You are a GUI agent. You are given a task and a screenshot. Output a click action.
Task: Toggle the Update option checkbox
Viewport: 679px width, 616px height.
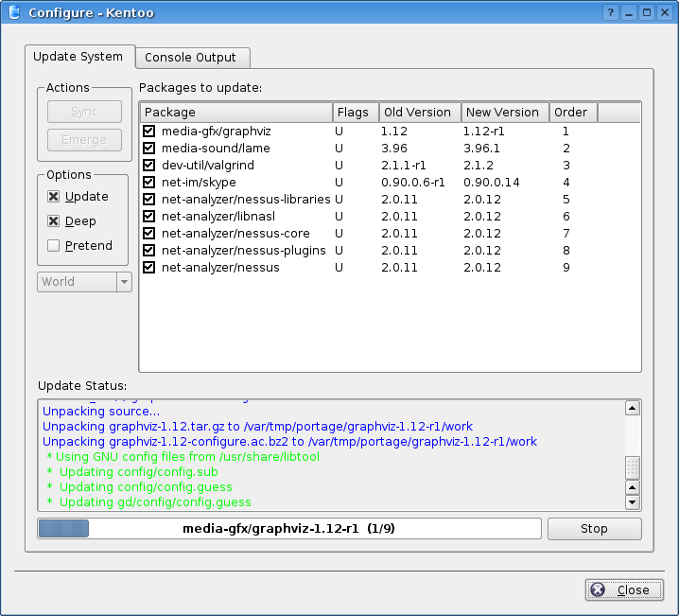click(x=53, y=197)
